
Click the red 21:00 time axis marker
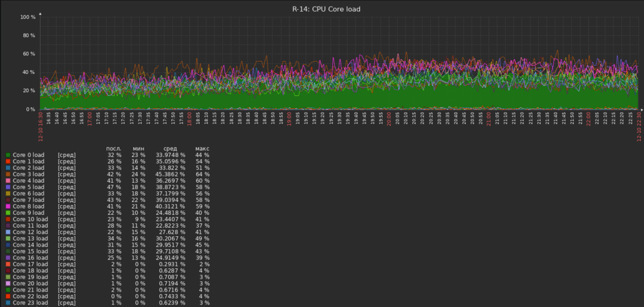pos(488,120)
